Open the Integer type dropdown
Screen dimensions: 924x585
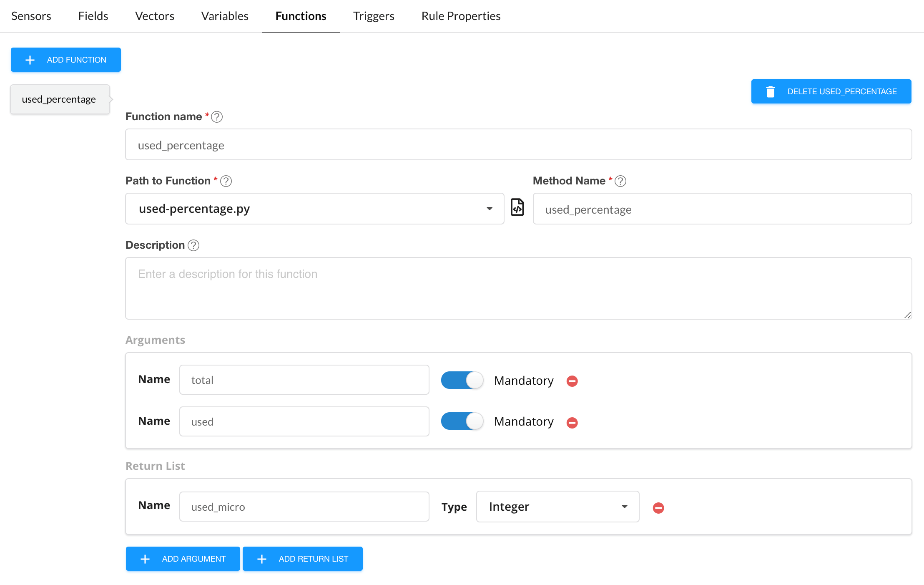[557, 507]
